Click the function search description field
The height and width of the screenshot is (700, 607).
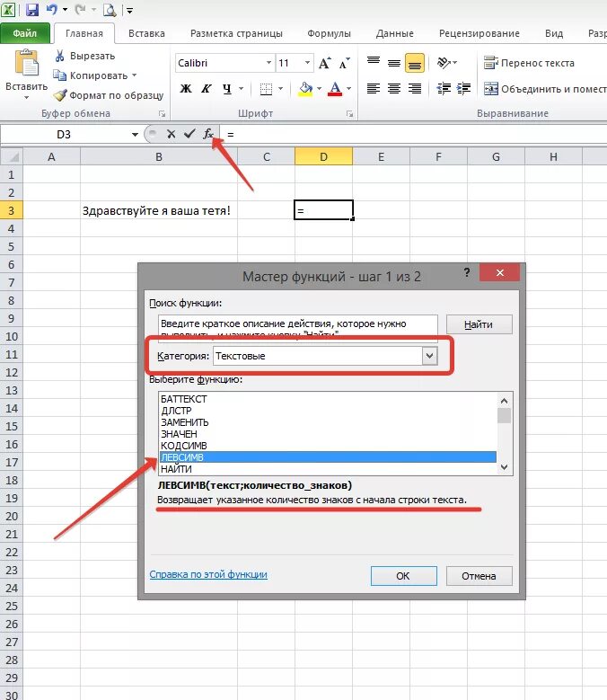(x=297, y=328)
